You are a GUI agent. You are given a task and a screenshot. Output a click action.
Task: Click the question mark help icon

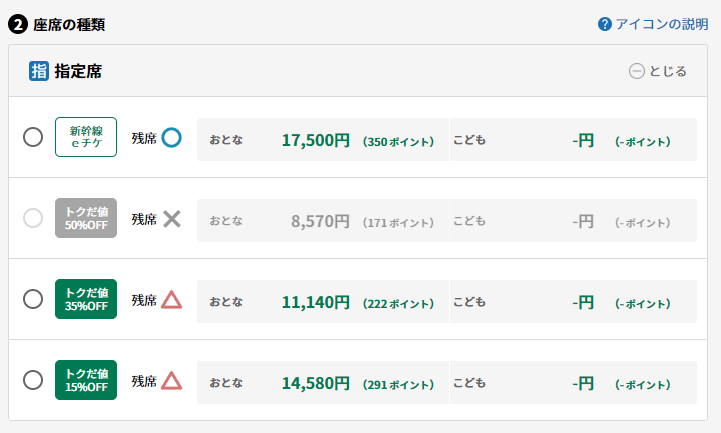pos(605,24)
